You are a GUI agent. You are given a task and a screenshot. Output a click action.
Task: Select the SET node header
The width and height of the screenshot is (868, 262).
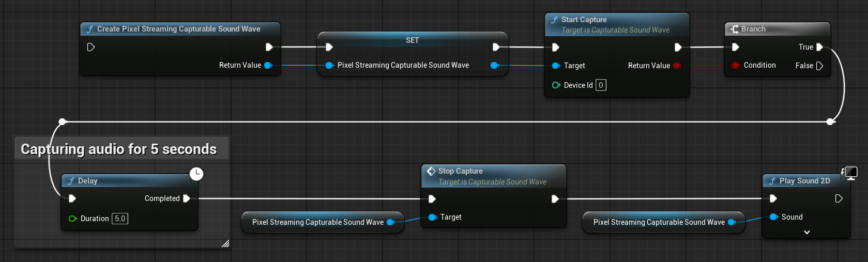tap(412, 40)
